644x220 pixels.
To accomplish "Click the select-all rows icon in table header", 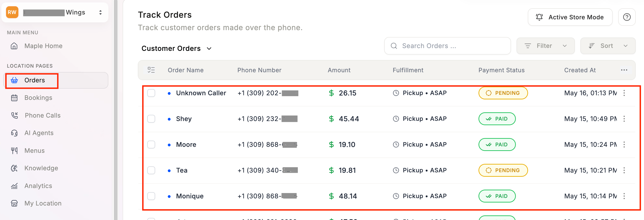I will (151, 70).
